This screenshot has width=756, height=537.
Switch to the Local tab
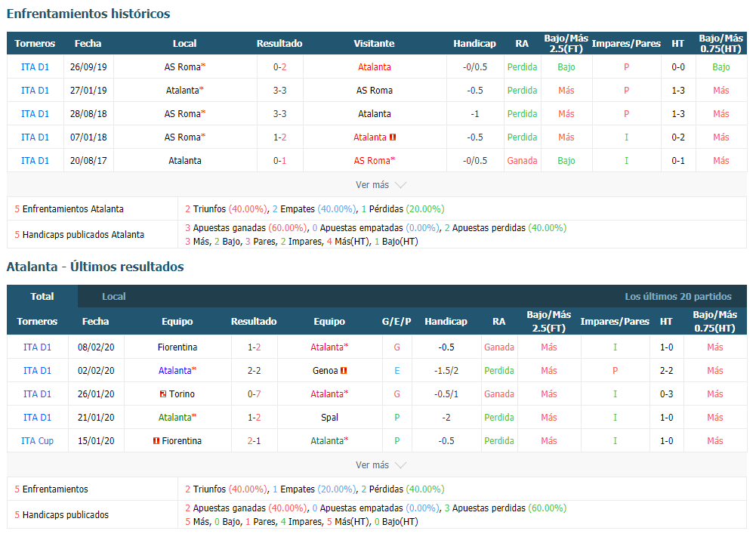[114, 297]
